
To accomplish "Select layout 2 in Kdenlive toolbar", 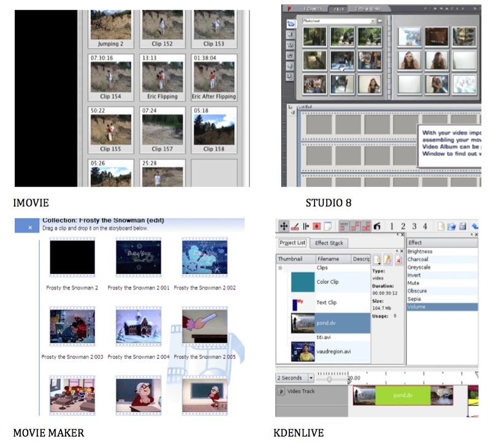I will (x=403, y=226).
